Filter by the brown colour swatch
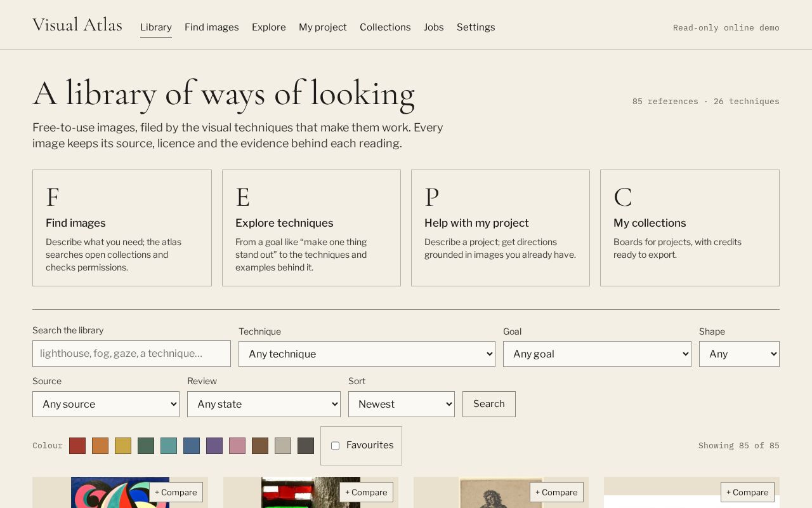 pyautogui.click(x=260, y=446)
